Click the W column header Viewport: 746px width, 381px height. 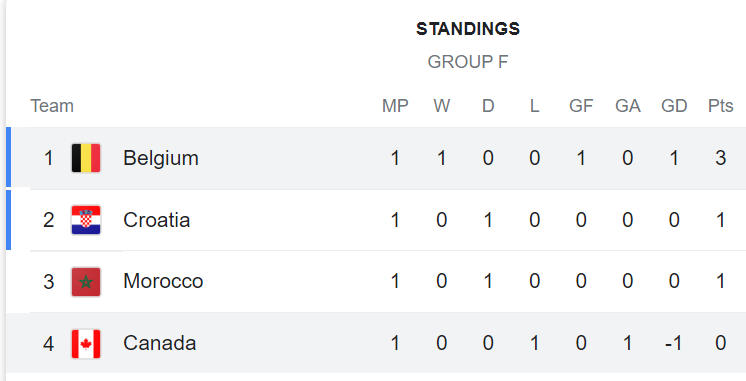click(442, 106)
